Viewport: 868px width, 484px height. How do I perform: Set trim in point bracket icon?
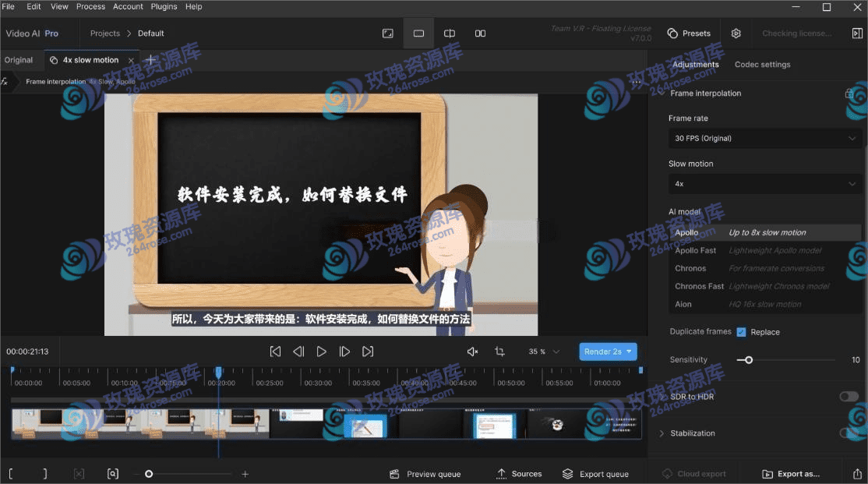click(x=10, y=474)
